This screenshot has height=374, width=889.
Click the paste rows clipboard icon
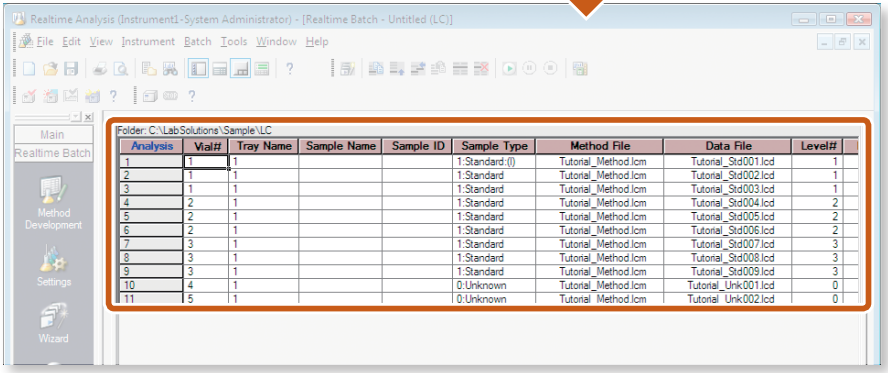pos(439,69)
